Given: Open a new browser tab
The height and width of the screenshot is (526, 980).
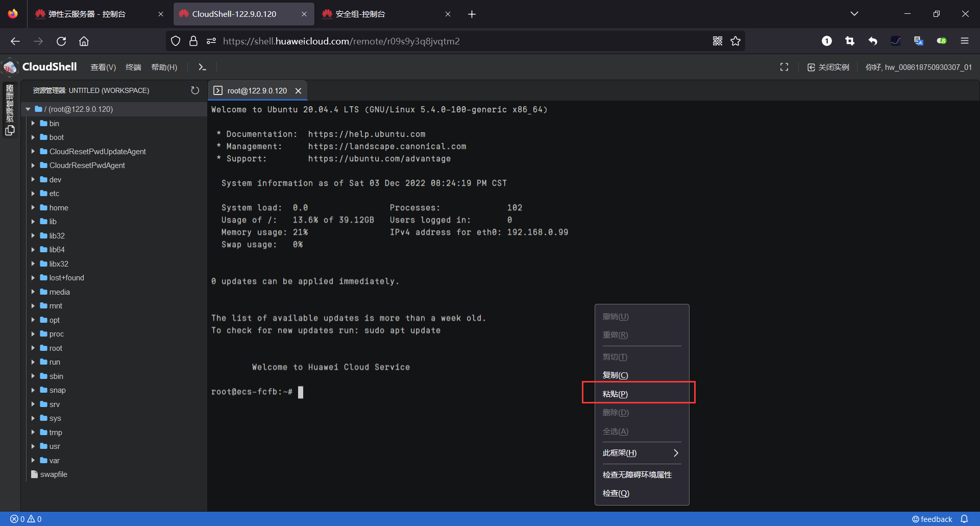Looking at the screenshot, I should point(472,14).
